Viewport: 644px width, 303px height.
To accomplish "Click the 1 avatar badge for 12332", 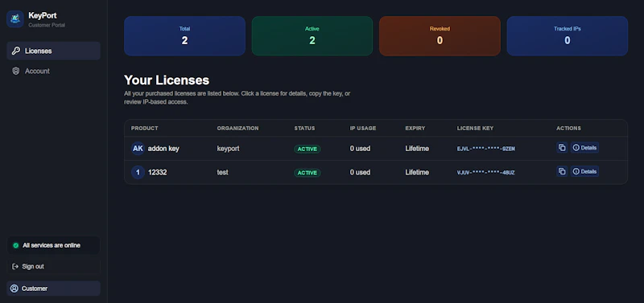I will [x=138, y=172].
